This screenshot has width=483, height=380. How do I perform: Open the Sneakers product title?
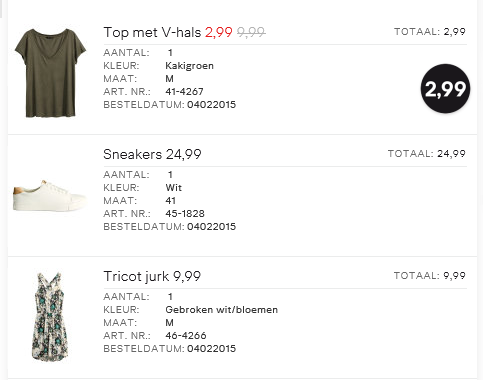pyautogui.click(x=133, y=154)
